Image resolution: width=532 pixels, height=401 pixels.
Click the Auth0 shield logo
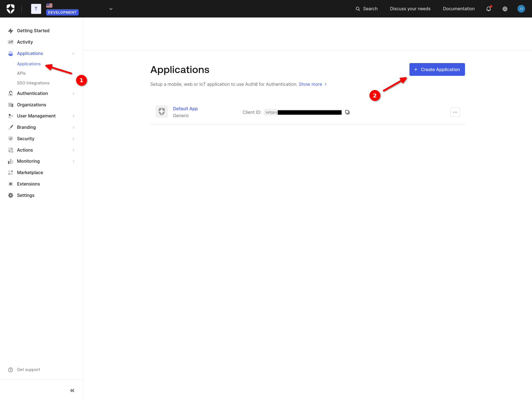coord(11,9)
